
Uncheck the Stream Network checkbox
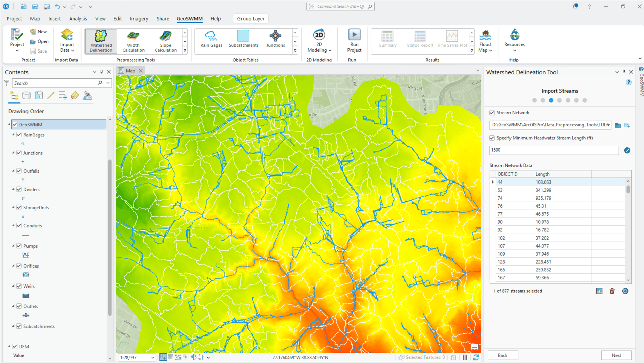tap(492, 113)
